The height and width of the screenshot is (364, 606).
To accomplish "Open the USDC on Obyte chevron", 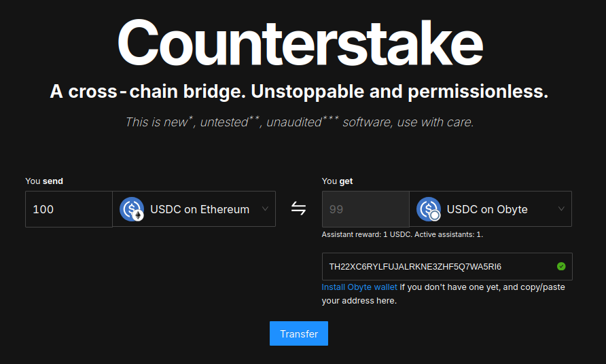I will 561,209.
